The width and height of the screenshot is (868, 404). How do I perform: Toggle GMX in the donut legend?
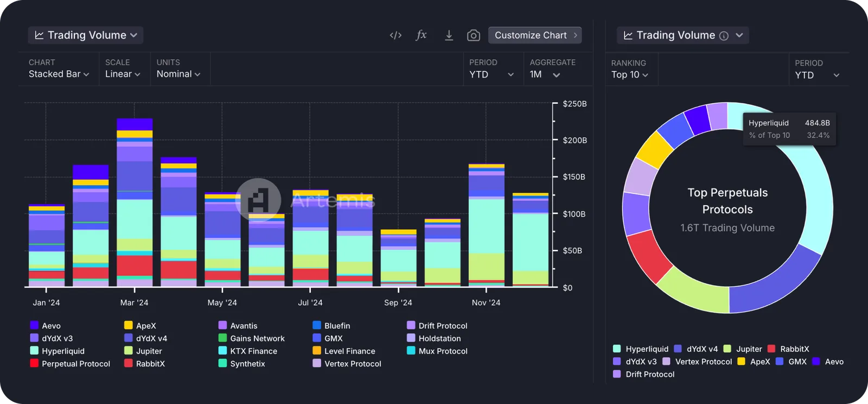point(791,362)
